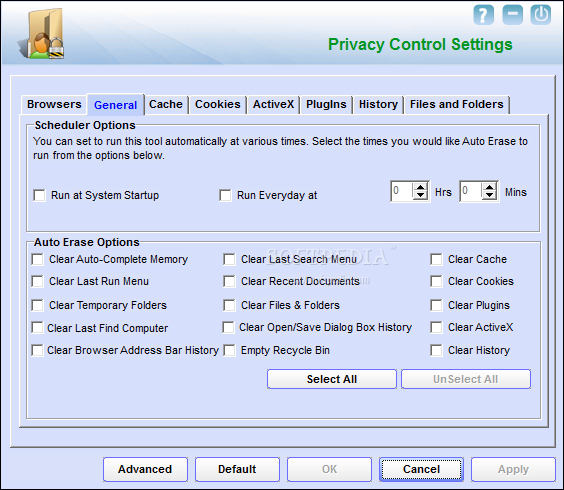This screenshot has width=564, height=490.
Task: Check Clear Auto-Complete Memory
Action: 37,259
